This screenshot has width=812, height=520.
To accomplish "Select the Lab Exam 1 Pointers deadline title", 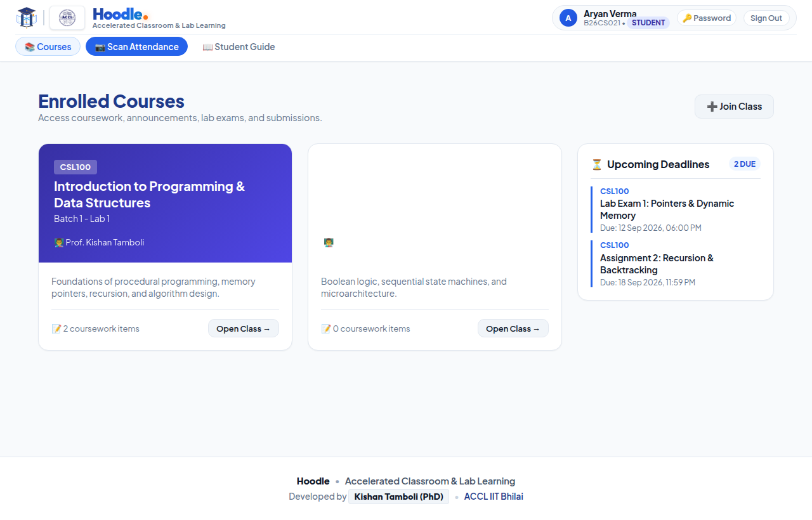I will (x=667, y=209).
